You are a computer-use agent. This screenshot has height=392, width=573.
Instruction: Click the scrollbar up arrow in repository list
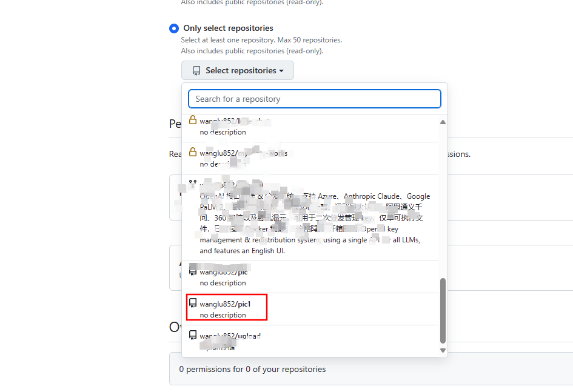443,122
